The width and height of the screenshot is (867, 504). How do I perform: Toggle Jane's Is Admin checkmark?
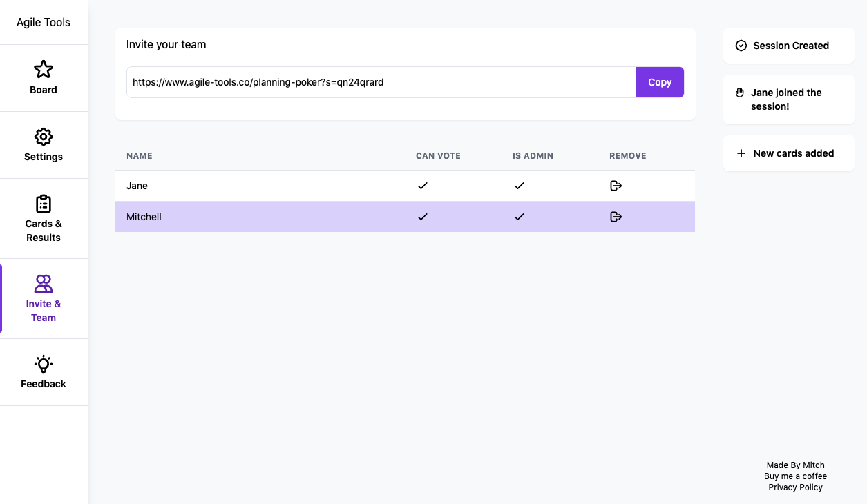tap(520, 186)
